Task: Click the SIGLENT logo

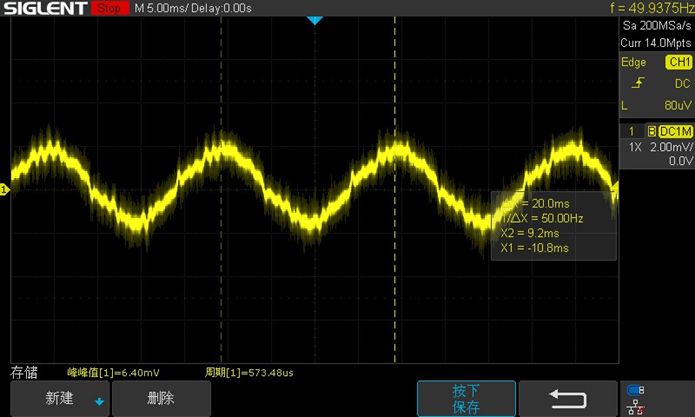Action: point(45,9)
